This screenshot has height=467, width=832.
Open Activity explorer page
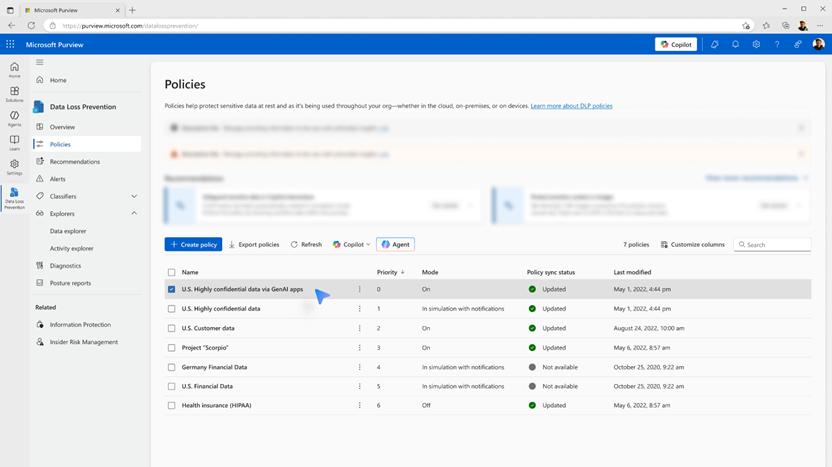click(x=71, y=248)
